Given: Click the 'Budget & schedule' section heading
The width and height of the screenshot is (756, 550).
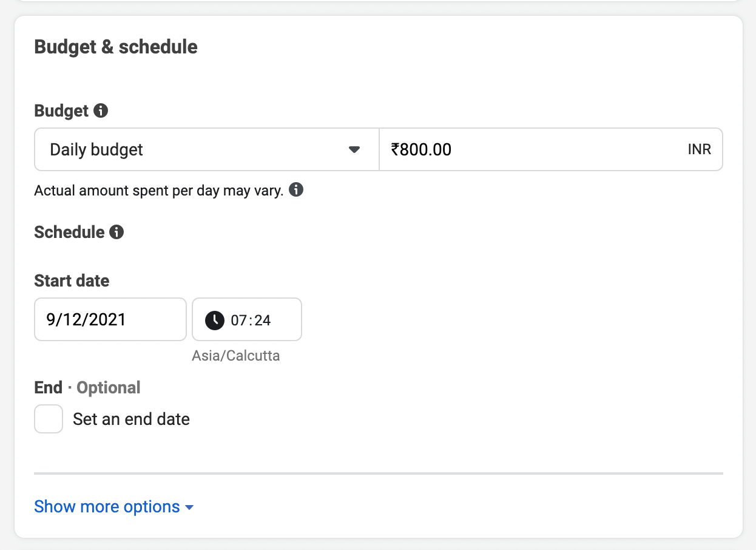Looking at the screenshot, I should [116, 47].
